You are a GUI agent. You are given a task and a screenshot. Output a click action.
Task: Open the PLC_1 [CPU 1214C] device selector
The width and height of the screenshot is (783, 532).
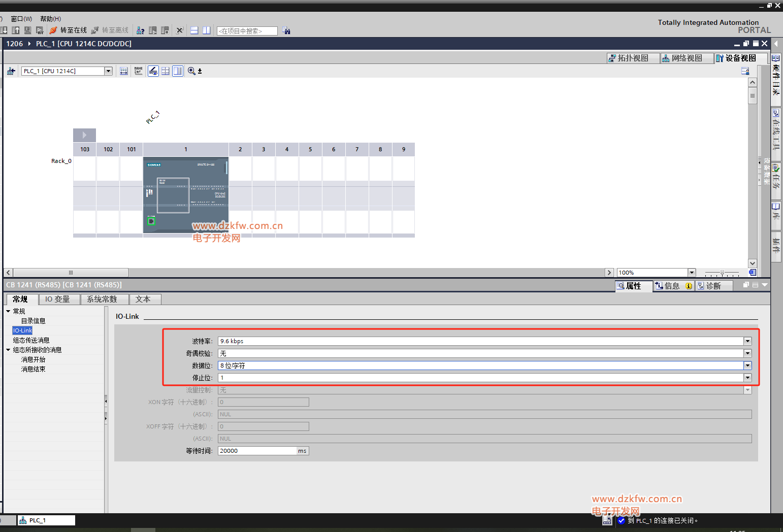pos(67,71)
